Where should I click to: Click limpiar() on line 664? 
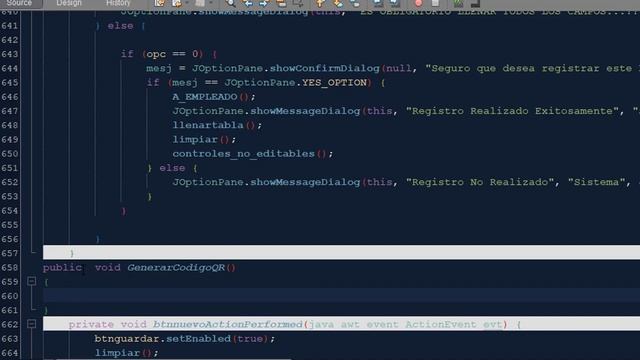click(x=126, y=353)
